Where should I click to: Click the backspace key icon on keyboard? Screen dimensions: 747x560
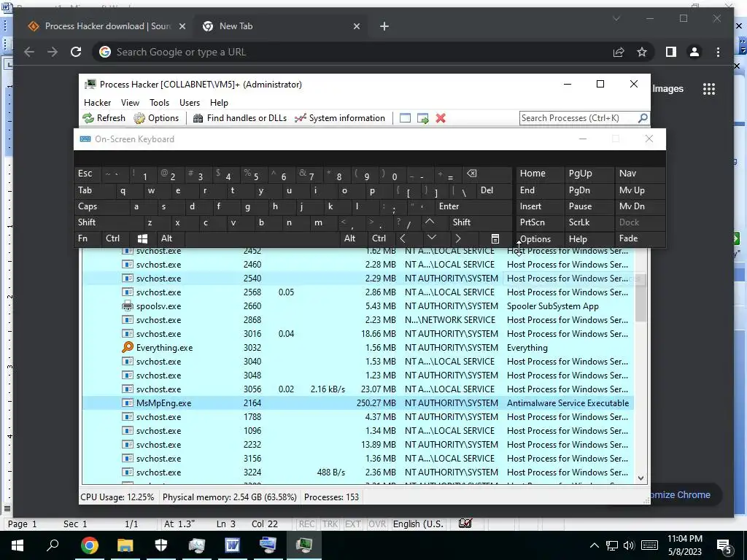click(487, 174)
